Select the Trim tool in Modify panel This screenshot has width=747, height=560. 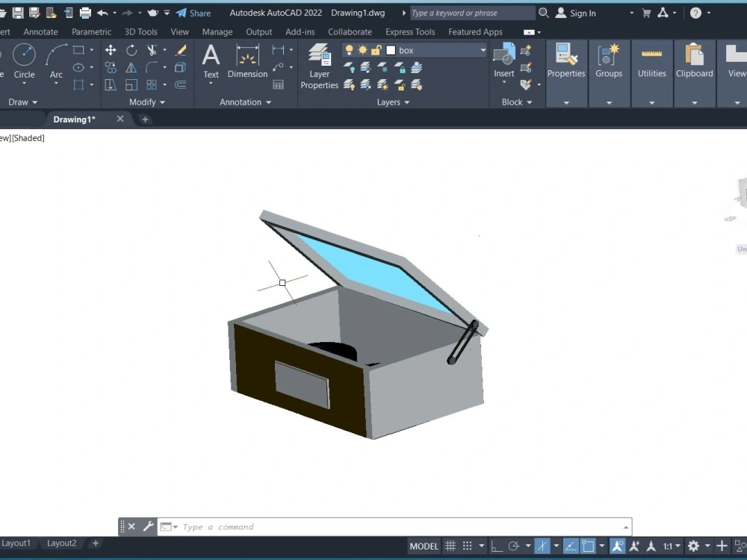point(152,49)
